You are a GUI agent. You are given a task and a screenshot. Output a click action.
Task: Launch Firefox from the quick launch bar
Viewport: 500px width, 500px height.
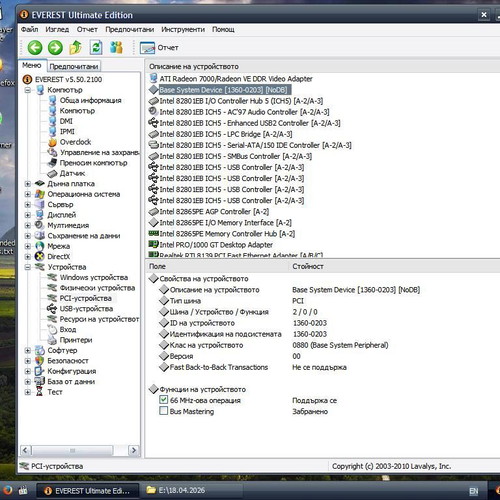click(7, 490)
